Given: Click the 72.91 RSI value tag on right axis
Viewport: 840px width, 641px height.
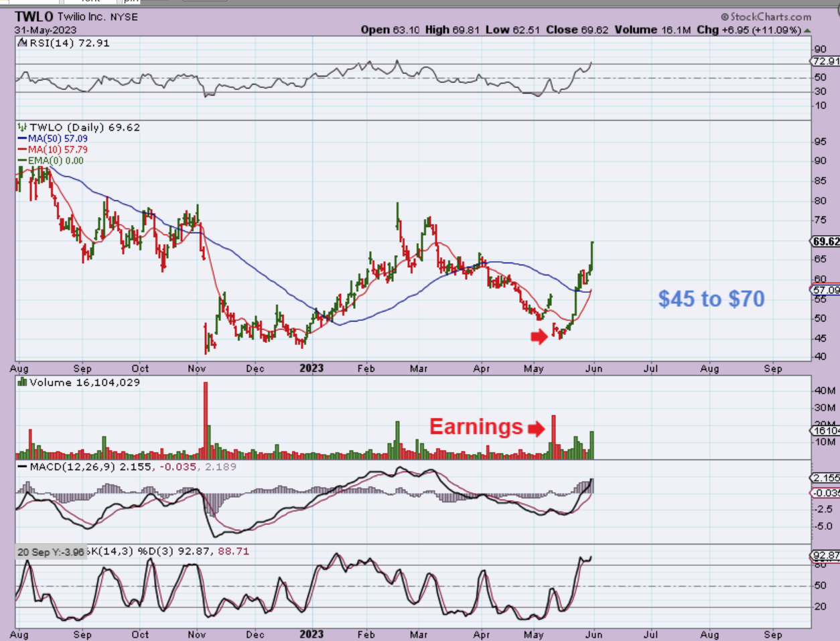Looking at the screenshot, I should coord(825,61).
